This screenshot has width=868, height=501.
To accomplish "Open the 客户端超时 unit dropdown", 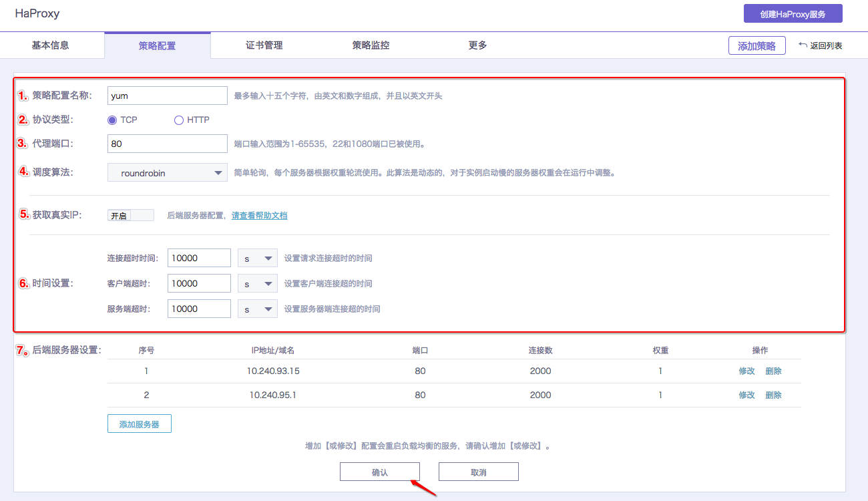I will [258, 283].
